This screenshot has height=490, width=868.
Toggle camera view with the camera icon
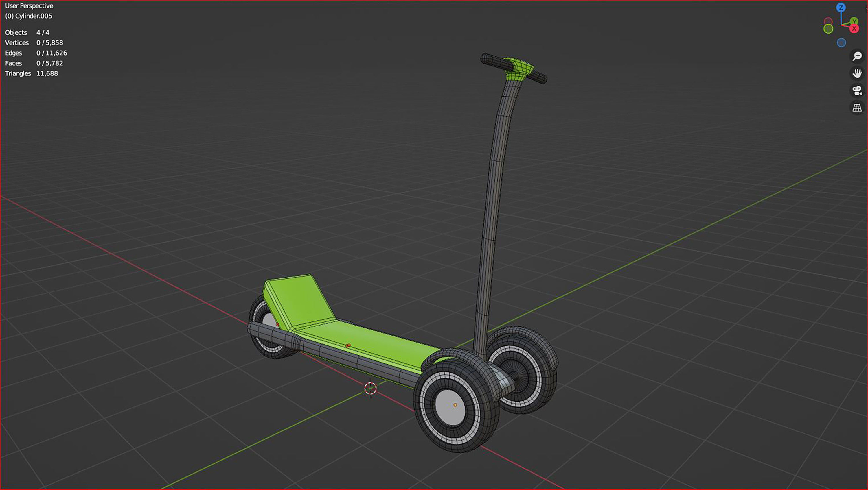click(857, 90)
